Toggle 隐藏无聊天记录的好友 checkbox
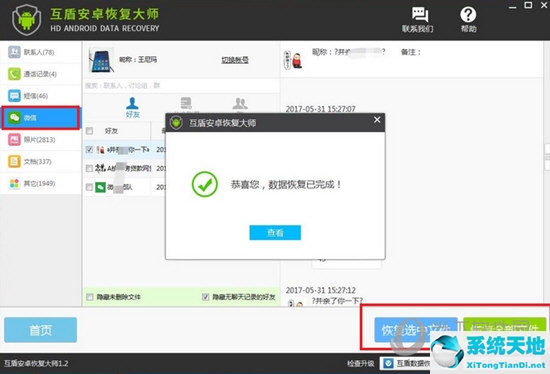The height and width of the screenshot is (374, 550). click(206, 297)
